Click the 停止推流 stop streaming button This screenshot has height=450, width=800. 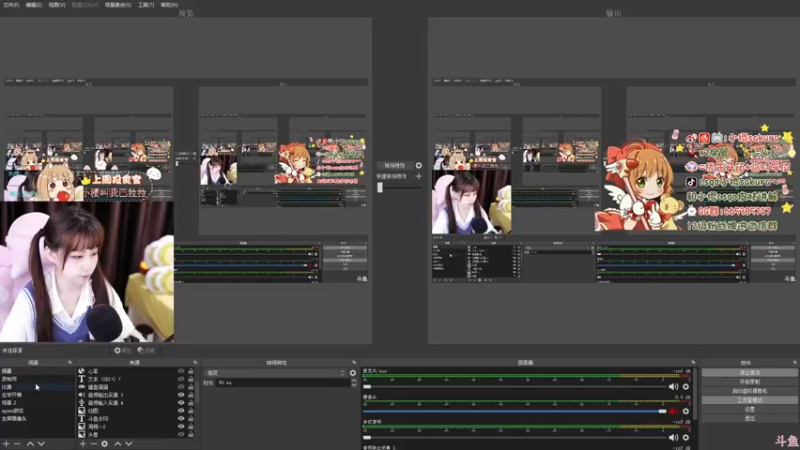[749, 372]
